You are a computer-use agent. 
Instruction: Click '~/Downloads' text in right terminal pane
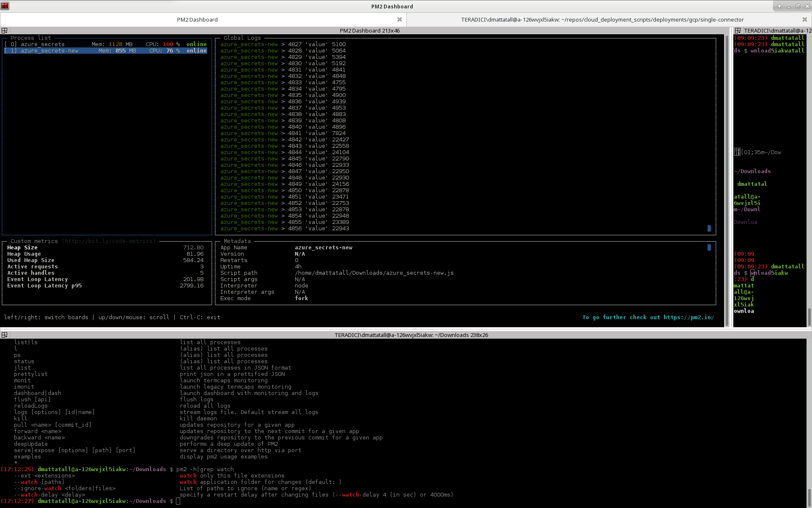point(752,171)
